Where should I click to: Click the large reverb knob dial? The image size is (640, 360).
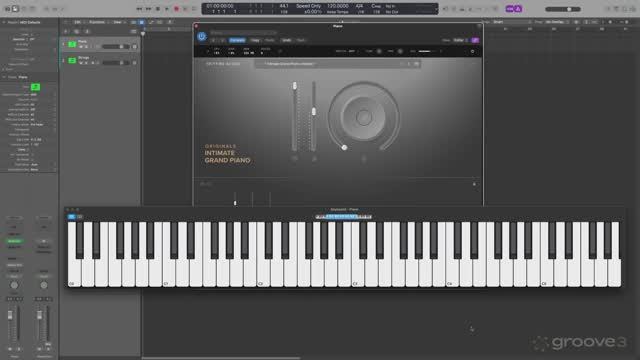click(363, 117)
